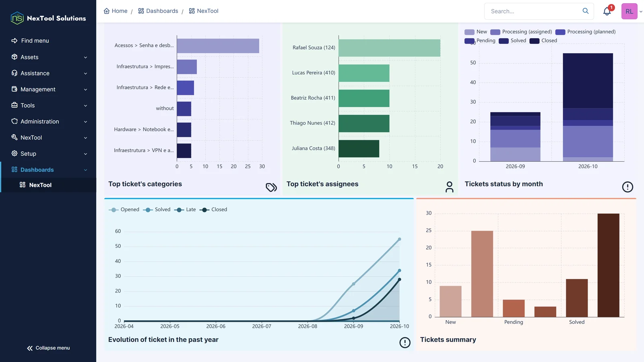Click the alert icon on Evolution of ticket card
Image resolution: width=644 pixels, height=362 pixels.
coord(405,342)
